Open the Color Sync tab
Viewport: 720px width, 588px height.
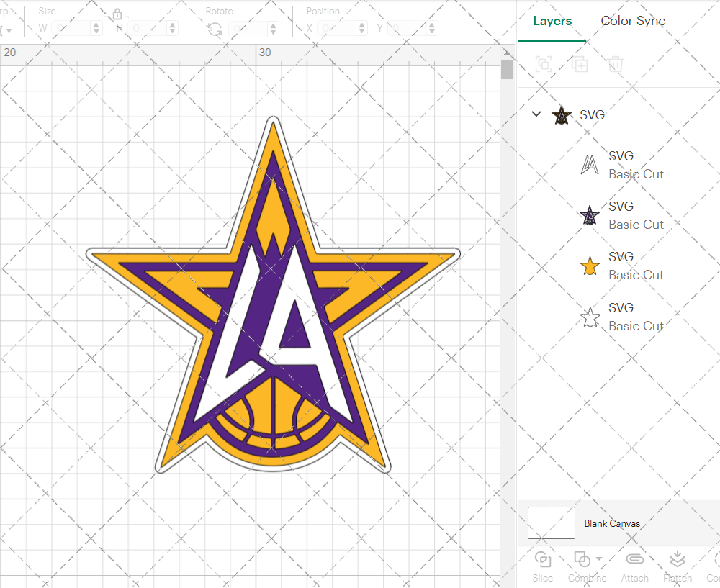[x=633, y=21]
